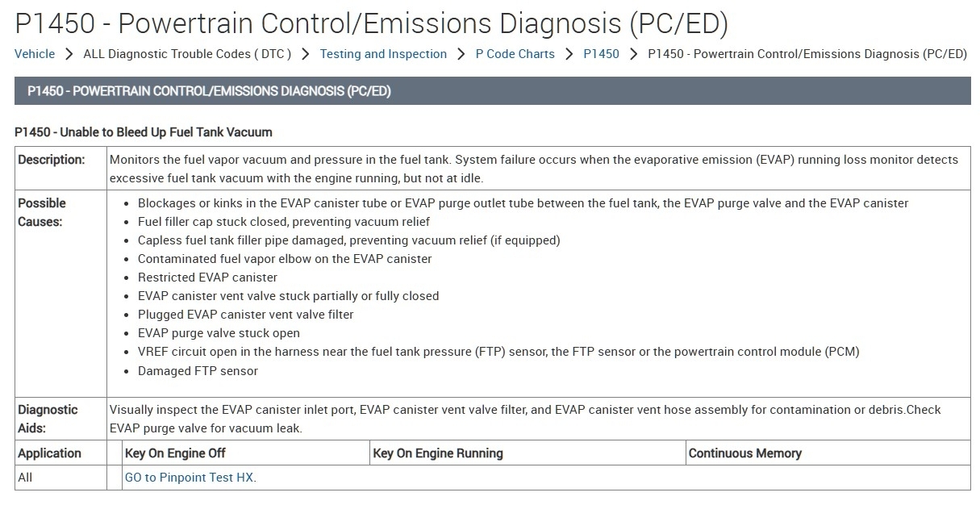Click the gray P1450 section header bar
The height and width of the screenshot is (505, 980).
492,91
